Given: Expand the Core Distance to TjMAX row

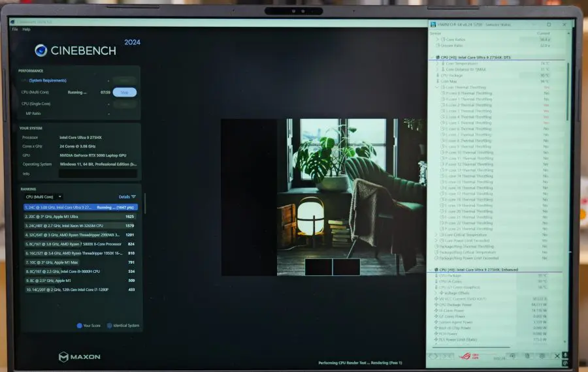Looking at the screenshot, I should pyautogui.click(x=437, y=69).
